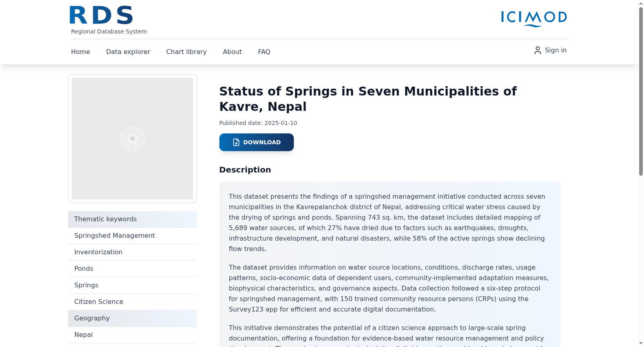
Task: Select the Citizen Science keyword
Action: [x=132, y=302]
